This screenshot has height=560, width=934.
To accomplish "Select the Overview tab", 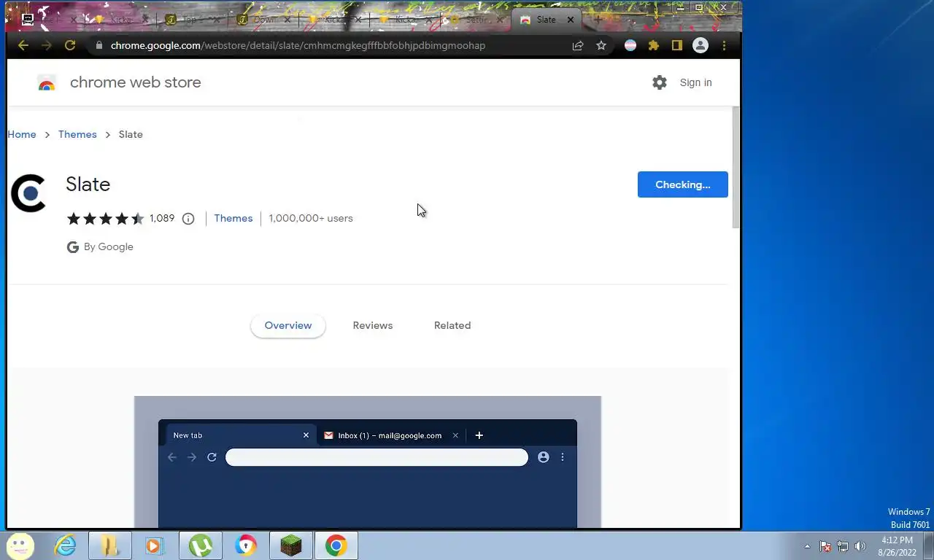I will (x=288, y=325).
